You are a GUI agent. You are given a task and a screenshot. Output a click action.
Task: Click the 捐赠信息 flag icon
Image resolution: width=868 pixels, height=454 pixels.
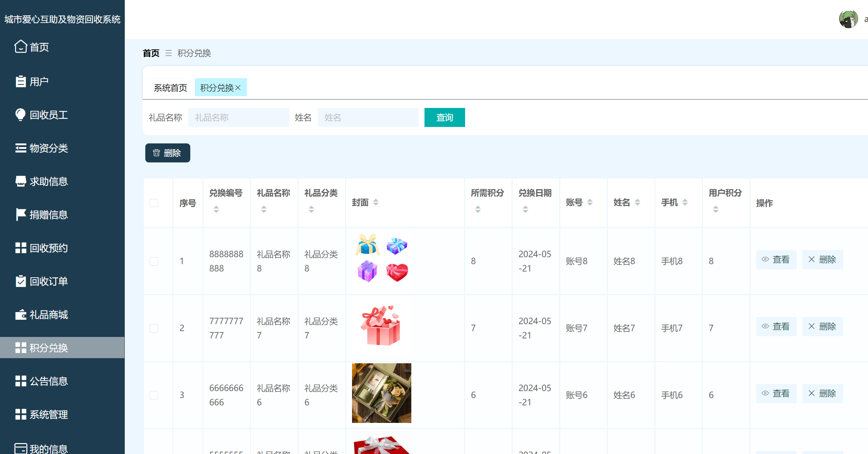tap(20, 214)
